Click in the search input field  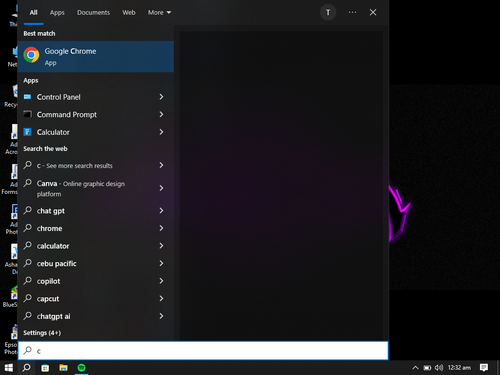203,350
